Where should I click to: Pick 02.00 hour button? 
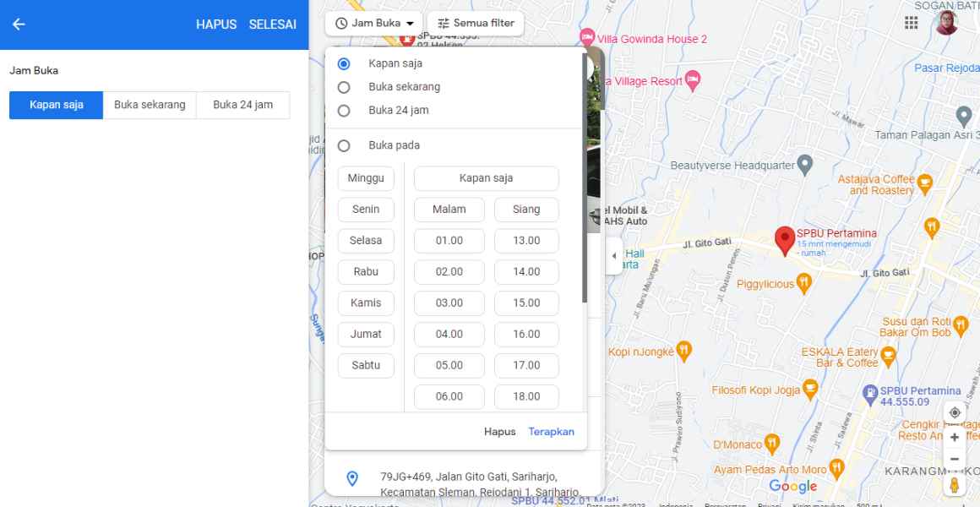click(x=449, y=272)
